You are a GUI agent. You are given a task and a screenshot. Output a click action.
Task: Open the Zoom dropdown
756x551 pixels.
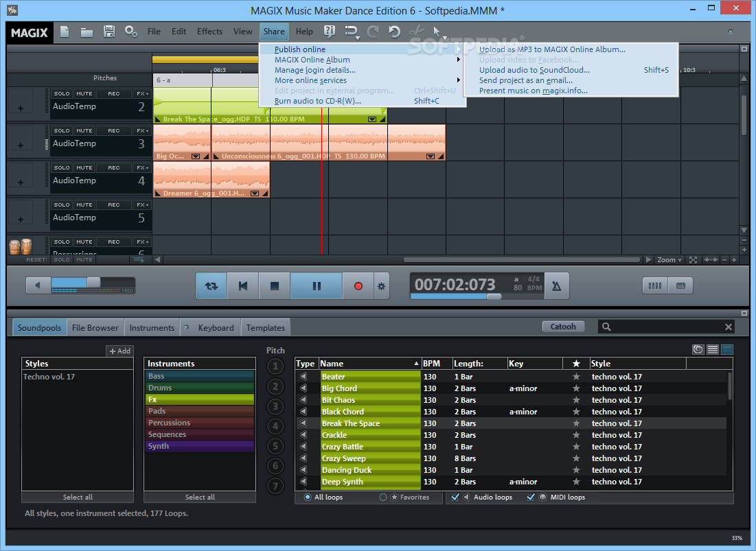pyautogui.click(x=669, y=260)
